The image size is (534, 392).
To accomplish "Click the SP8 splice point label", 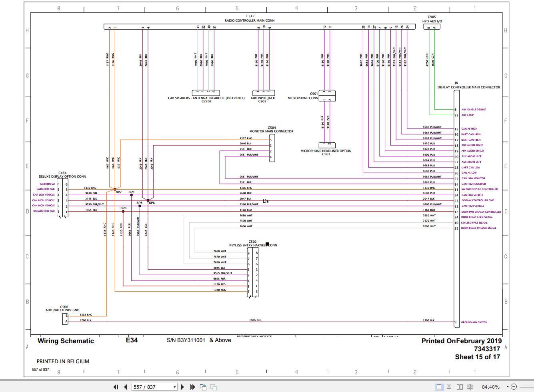I will tap(139, 203).
